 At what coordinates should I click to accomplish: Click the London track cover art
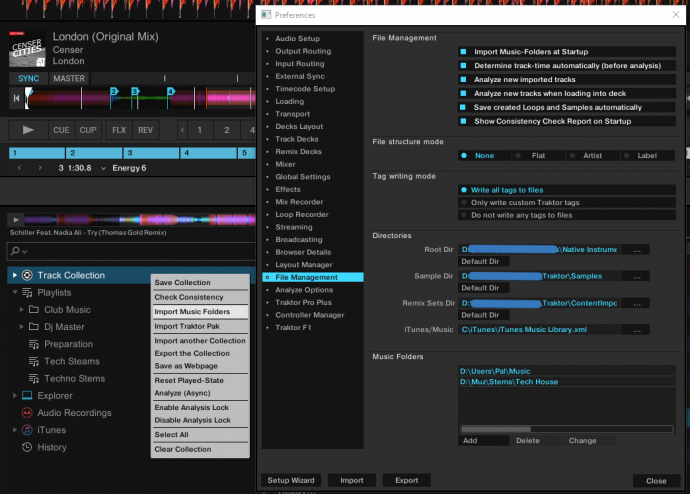[x=27, y=49]
